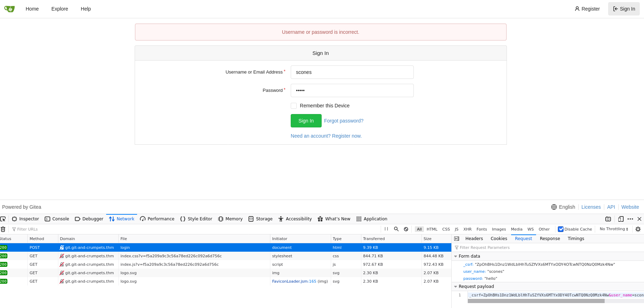Screen dimensions: 644x308
Task: Collapse the Request payload section
Action: coord(456,287)
